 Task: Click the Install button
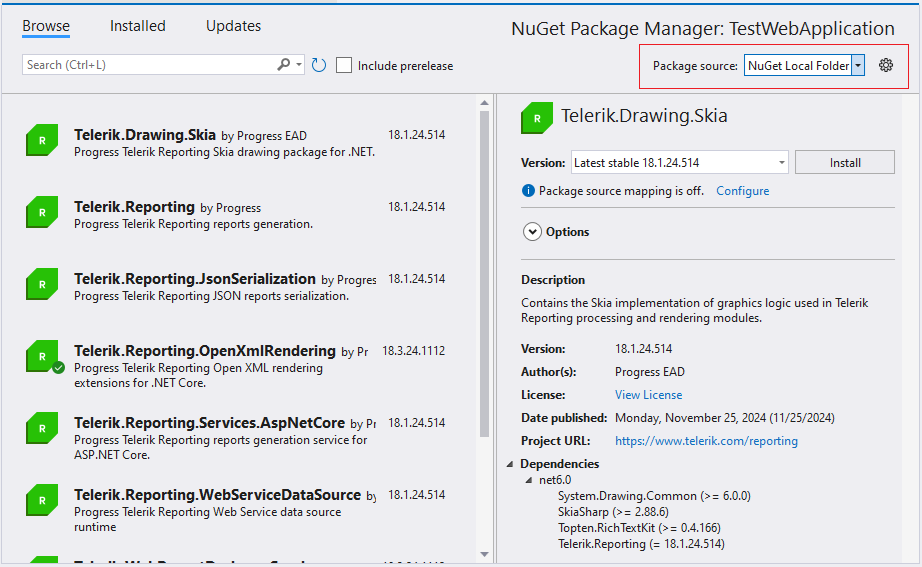point(845,163)
